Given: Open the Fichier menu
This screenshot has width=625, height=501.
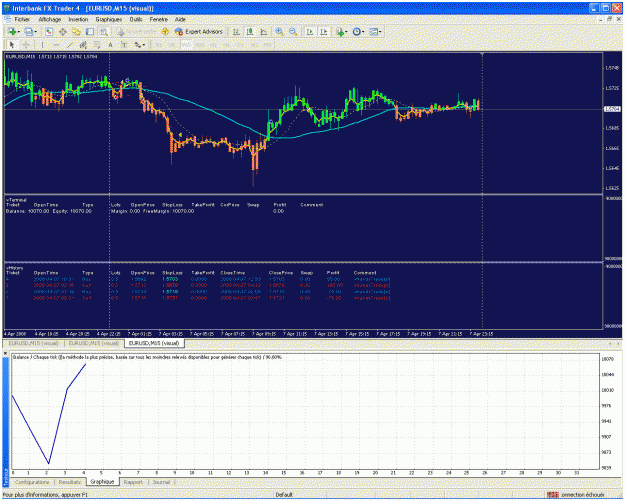Looking at the screenshot, I should [x=22, y=19].
